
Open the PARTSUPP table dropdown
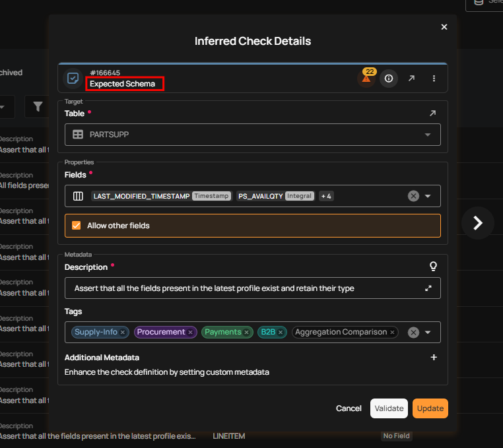[428, 135]
